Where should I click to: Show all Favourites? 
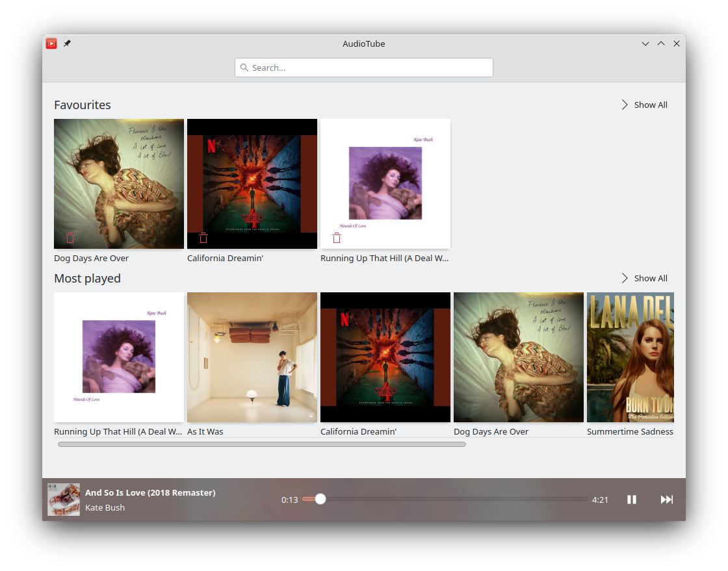point(644,105)
